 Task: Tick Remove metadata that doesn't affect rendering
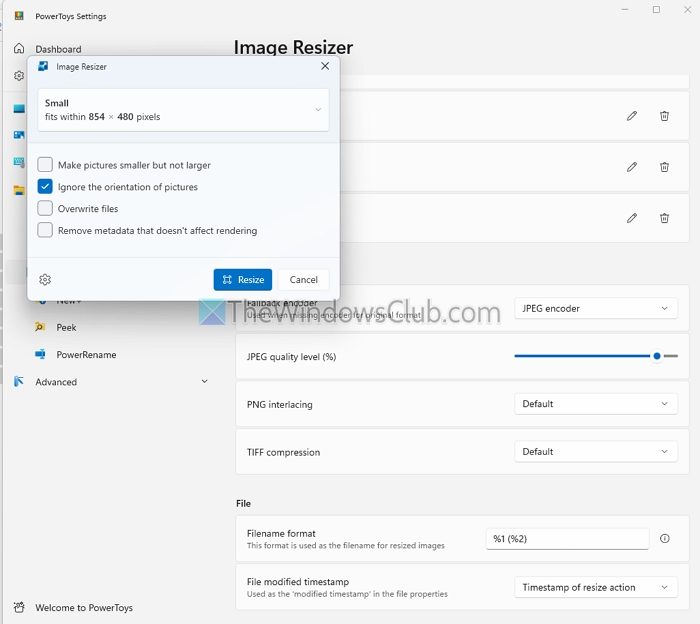45,230
